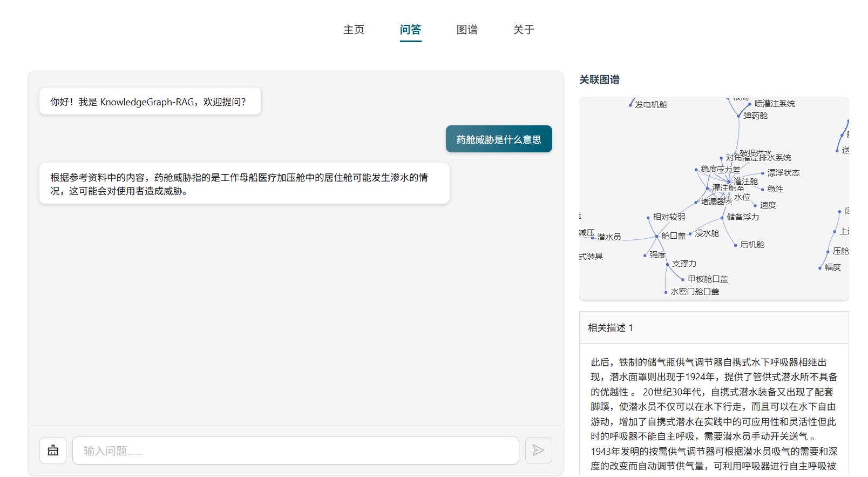Select the 浸水舱 graph node
This screenshot has width=868, height=477.
pos(690,233)
